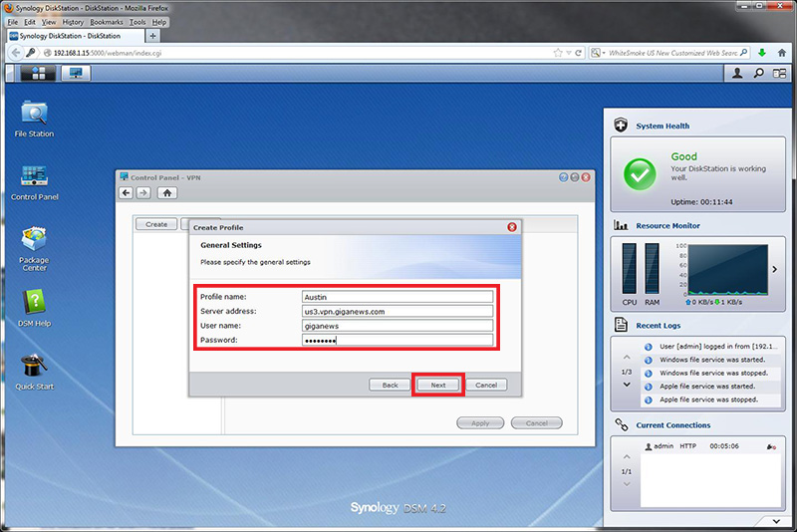Screen dimensions: 797x532
Task: Click the VPN Create button
Action: pos(156,224)
